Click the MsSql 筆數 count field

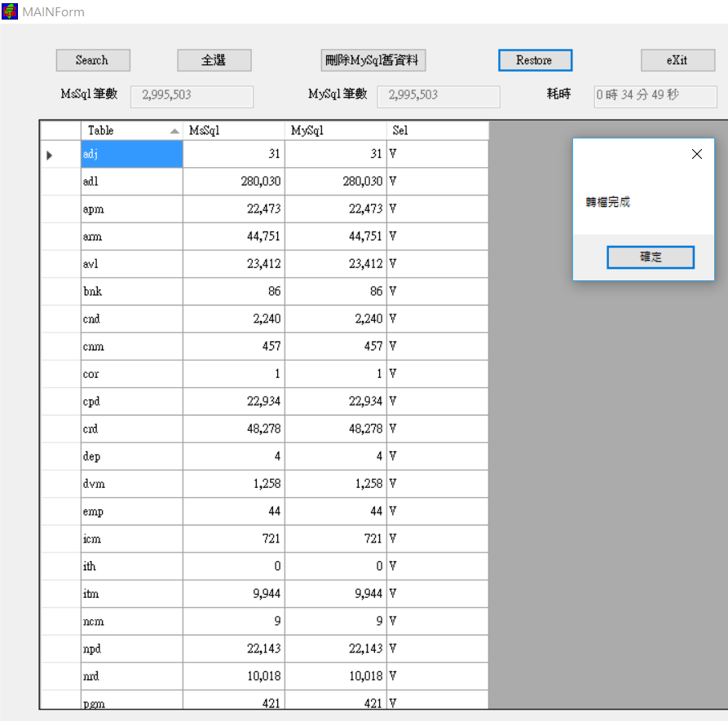[x=192, y=96]
